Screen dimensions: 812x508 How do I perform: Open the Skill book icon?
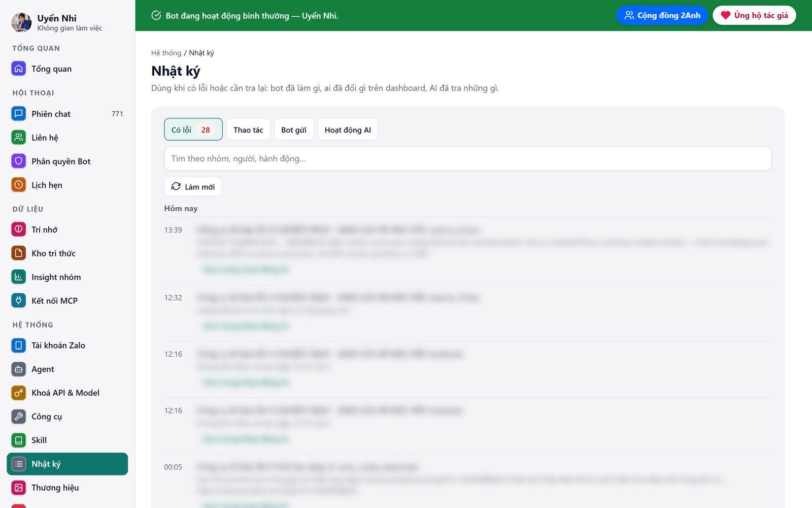pyautogui.click(x=19, y=440)
